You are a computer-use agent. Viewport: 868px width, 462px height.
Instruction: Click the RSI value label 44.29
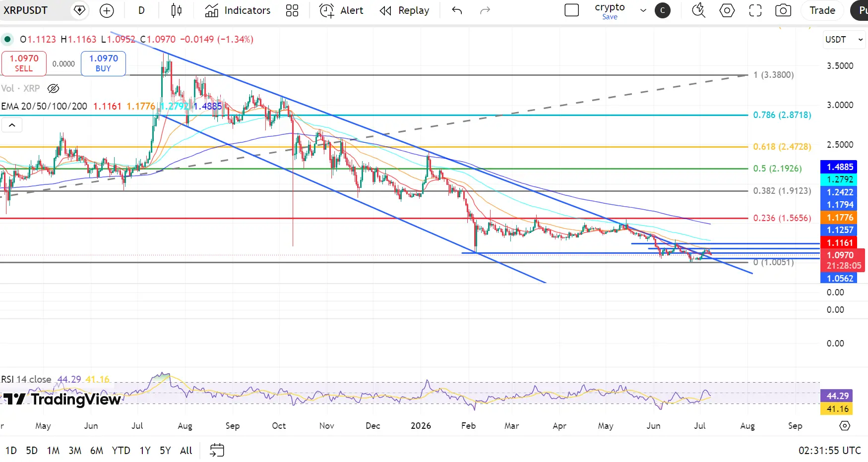point(837,396)
